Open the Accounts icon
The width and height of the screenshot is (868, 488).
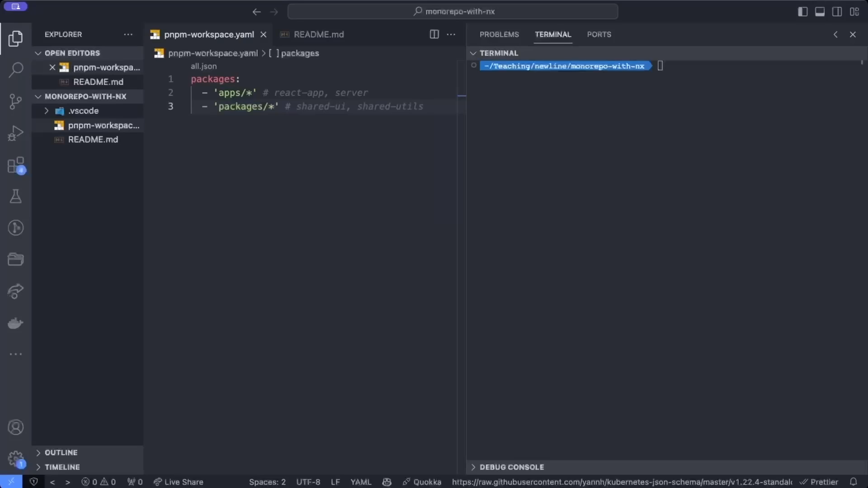[16, 427]
